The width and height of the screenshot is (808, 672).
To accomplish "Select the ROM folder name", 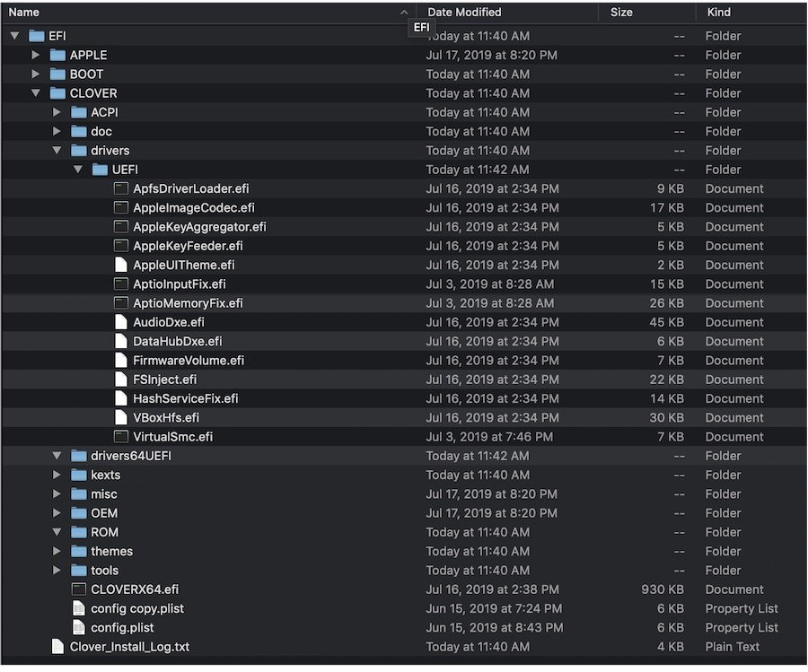I will coord(105,532).
